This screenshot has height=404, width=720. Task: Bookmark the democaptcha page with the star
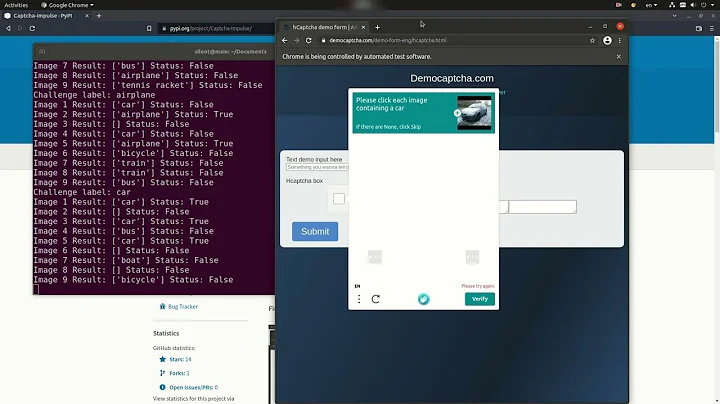(592, 40)
